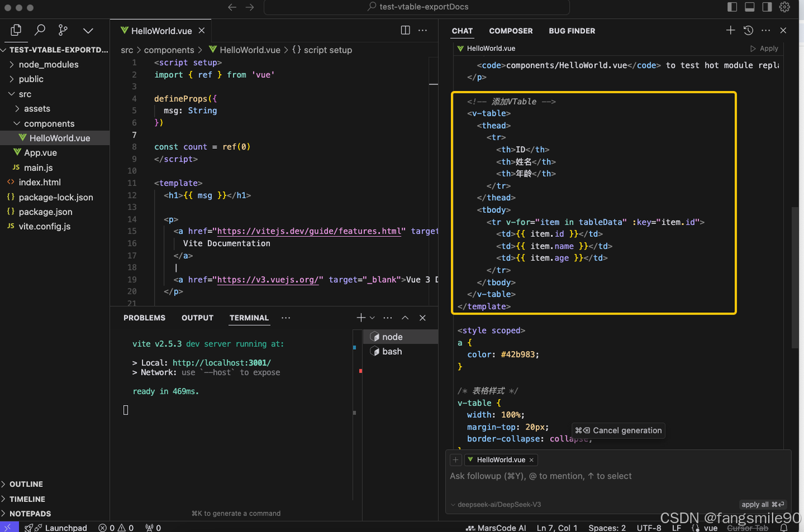Split the editor to the right
This screenshot has height=532, width=804.
click(x=405, y=30)
